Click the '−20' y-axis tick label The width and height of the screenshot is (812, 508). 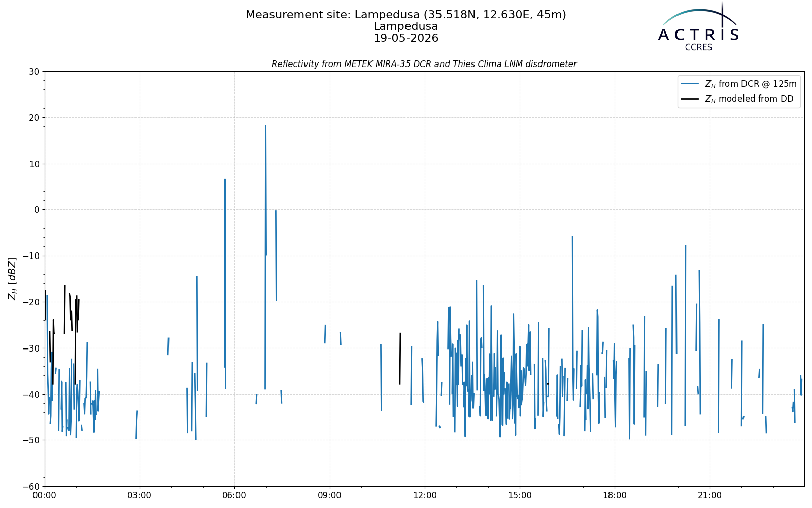click(x=30, y=302)
